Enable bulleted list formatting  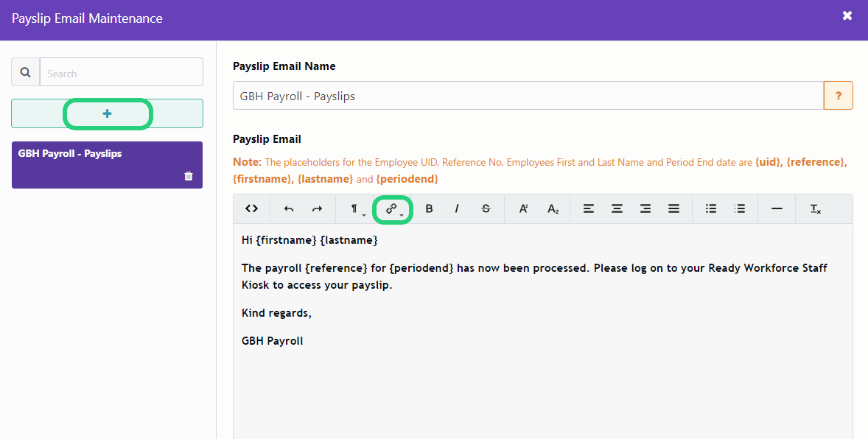pos(710,208)
